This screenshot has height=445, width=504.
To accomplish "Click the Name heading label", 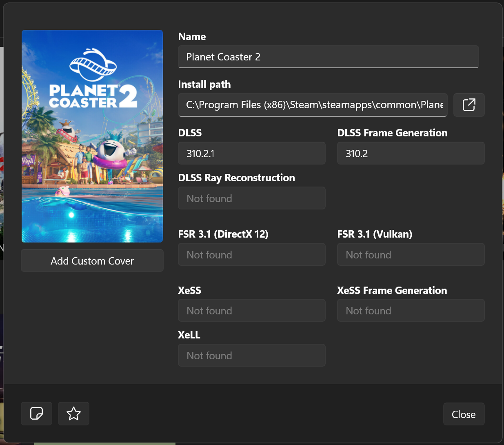I will [x=192, y=37].
